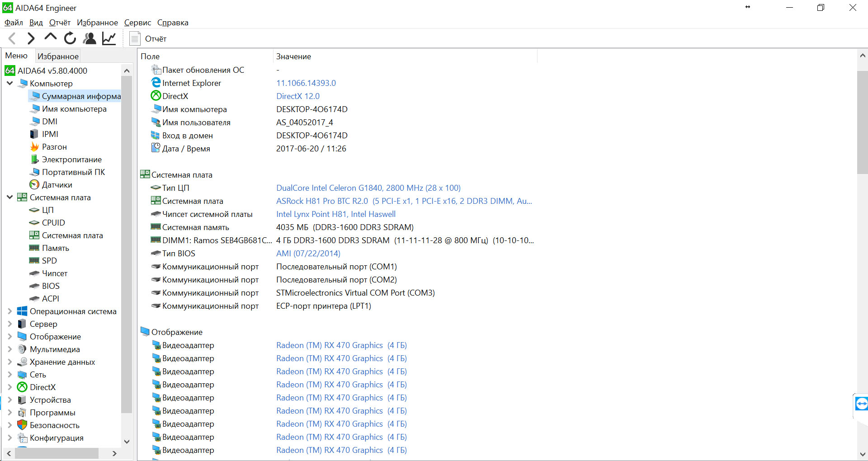This screenshot has width=868, height=461.
Task: Click the Безопасность shield icon
Action: tap(22, 425)
